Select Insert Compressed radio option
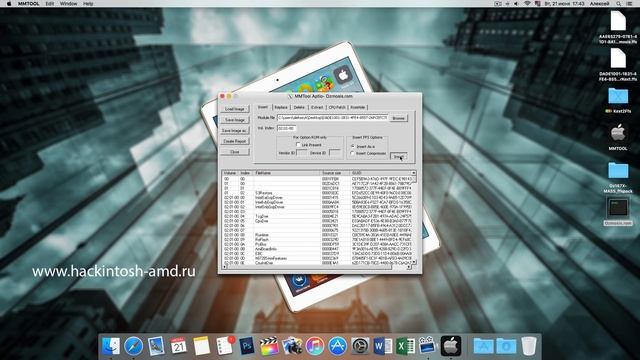The width and height of the screenshot is (640, 360). click(x=353, y=153)
